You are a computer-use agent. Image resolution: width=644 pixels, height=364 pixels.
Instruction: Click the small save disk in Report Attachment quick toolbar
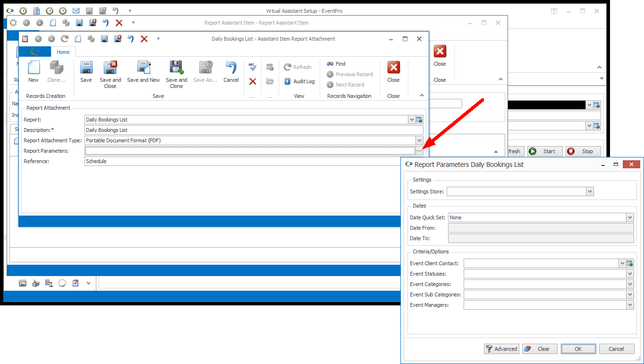coord(104,39)
